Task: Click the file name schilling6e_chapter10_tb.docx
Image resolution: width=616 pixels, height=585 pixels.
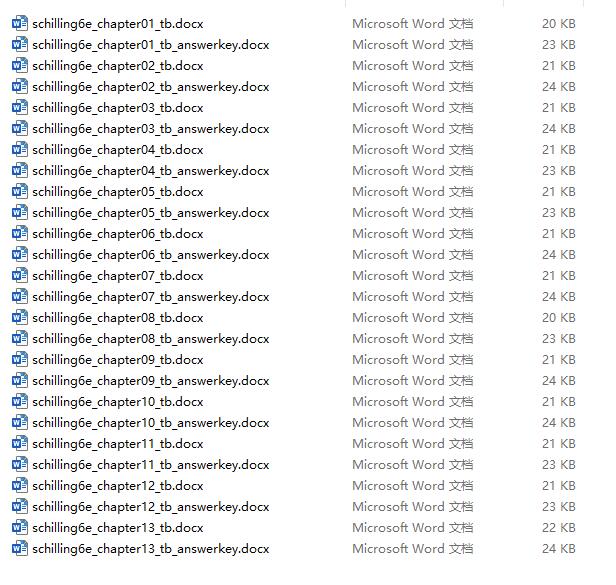Action: 118,402
